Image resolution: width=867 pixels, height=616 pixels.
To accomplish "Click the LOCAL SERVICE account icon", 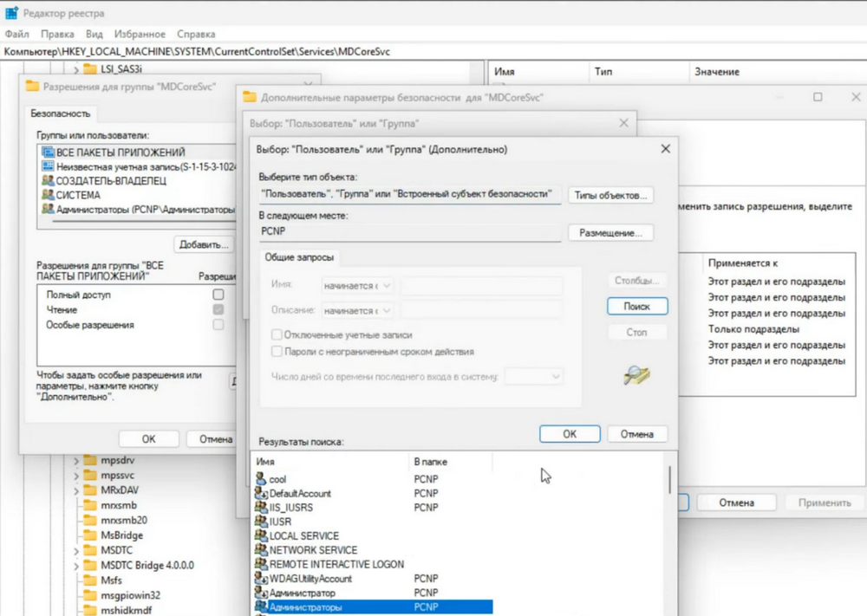I will click(261, 536).
